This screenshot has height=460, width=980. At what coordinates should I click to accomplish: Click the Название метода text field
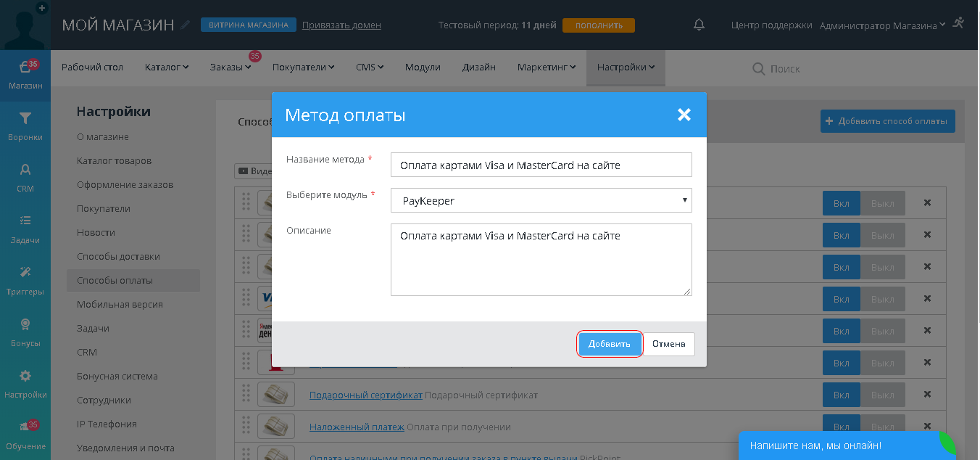click(x=541, y=165)
